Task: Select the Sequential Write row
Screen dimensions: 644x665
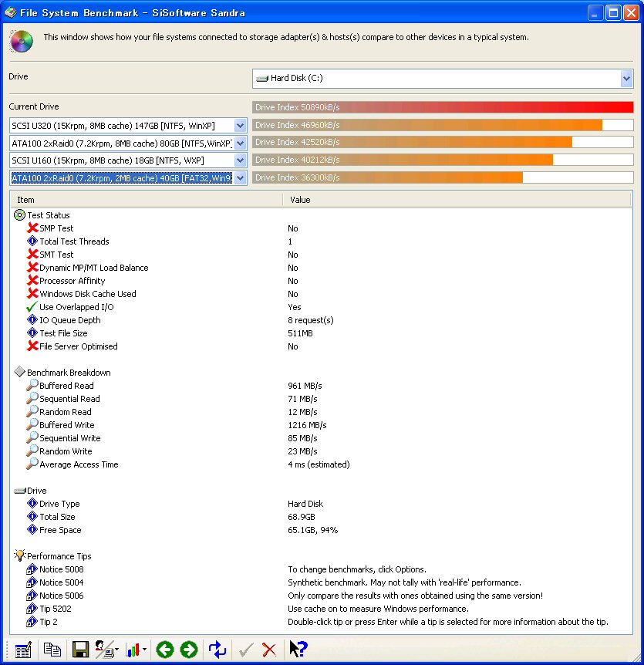Action: coord(321,438)
